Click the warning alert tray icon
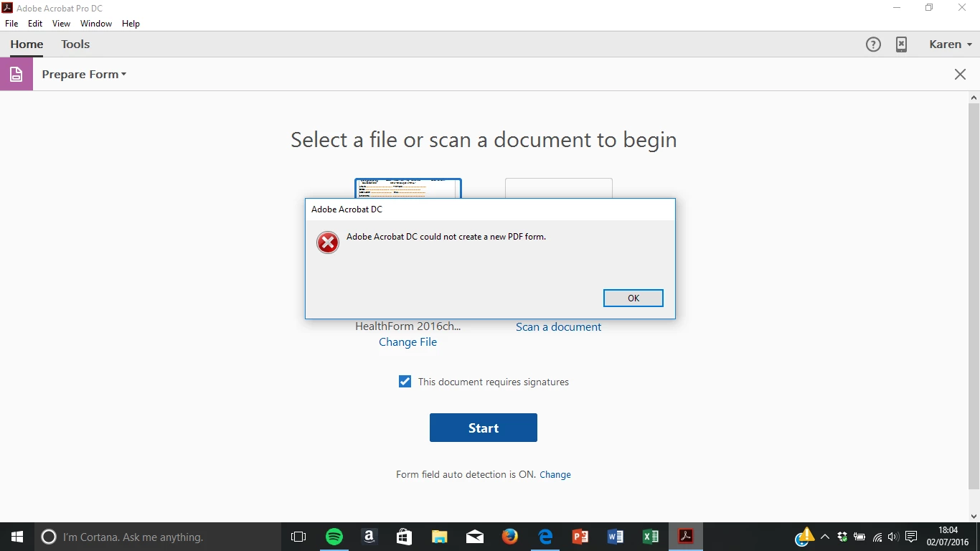 coord(805,536)
